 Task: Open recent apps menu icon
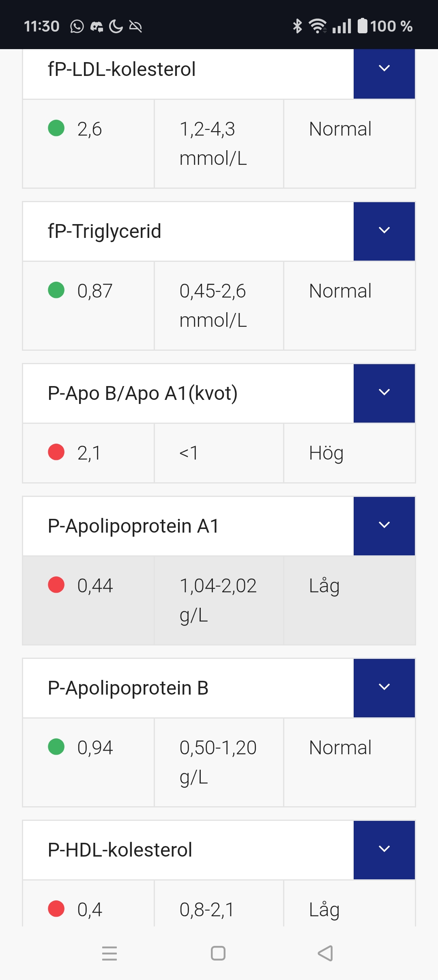click(109, 953)
